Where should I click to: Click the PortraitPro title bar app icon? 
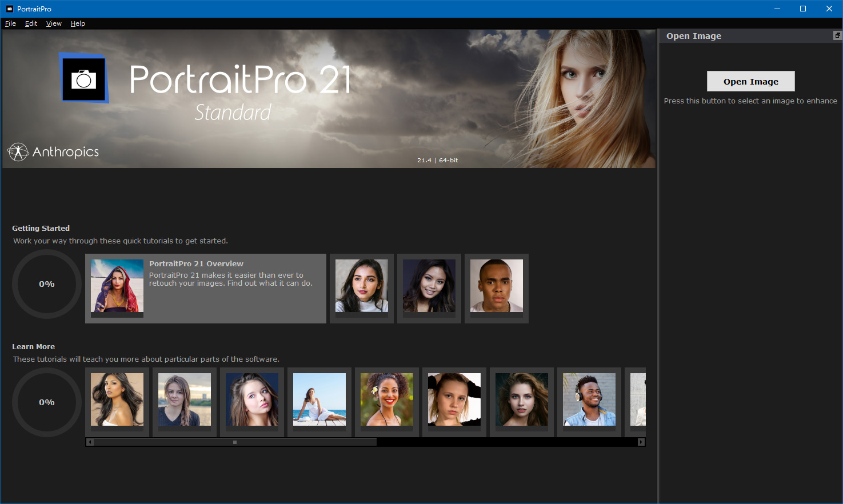[9, 9]
